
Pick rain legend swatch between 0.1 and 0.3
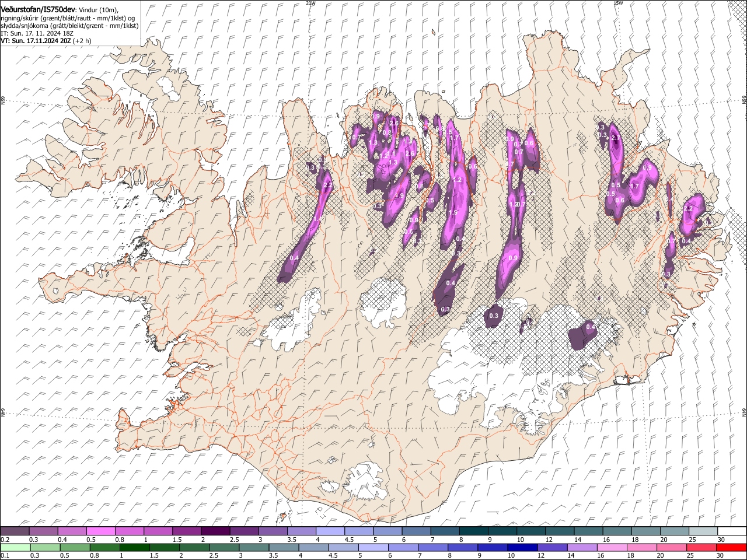point(15,547)
